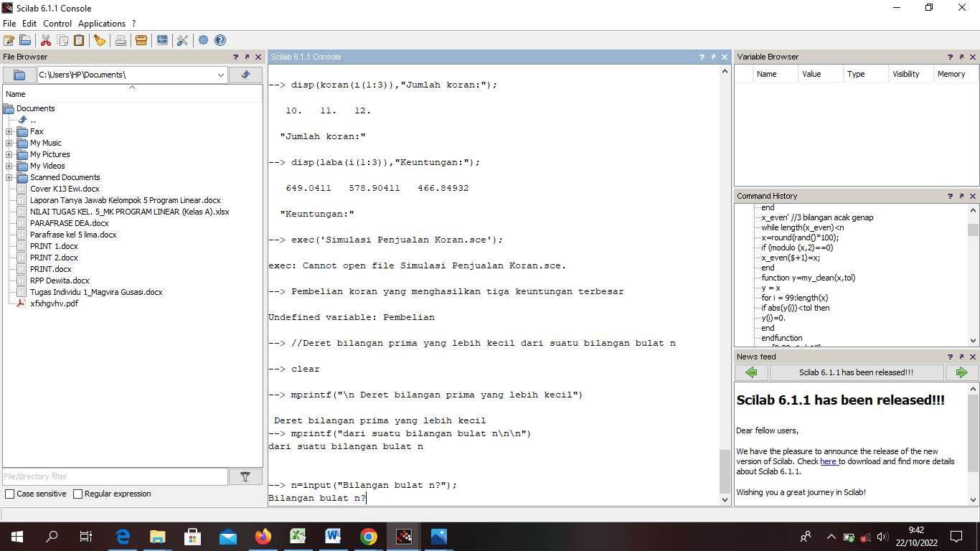Click Command History scrollbar down arrow
980x551 pixels.
973,342
